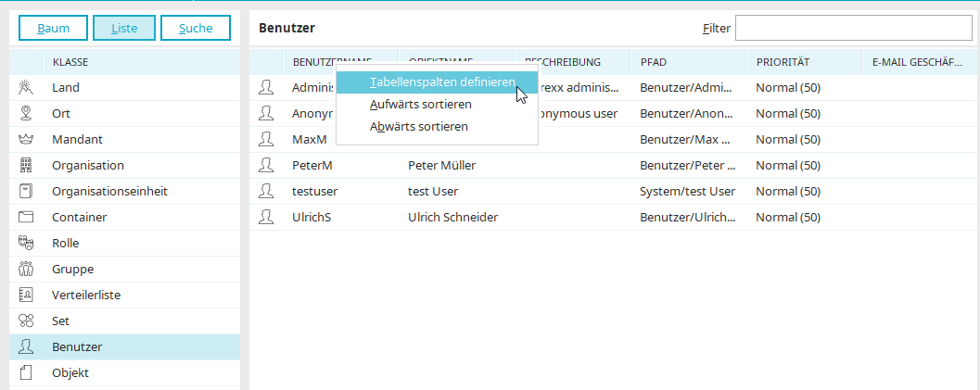Select the Container class item

pos(79,218)
